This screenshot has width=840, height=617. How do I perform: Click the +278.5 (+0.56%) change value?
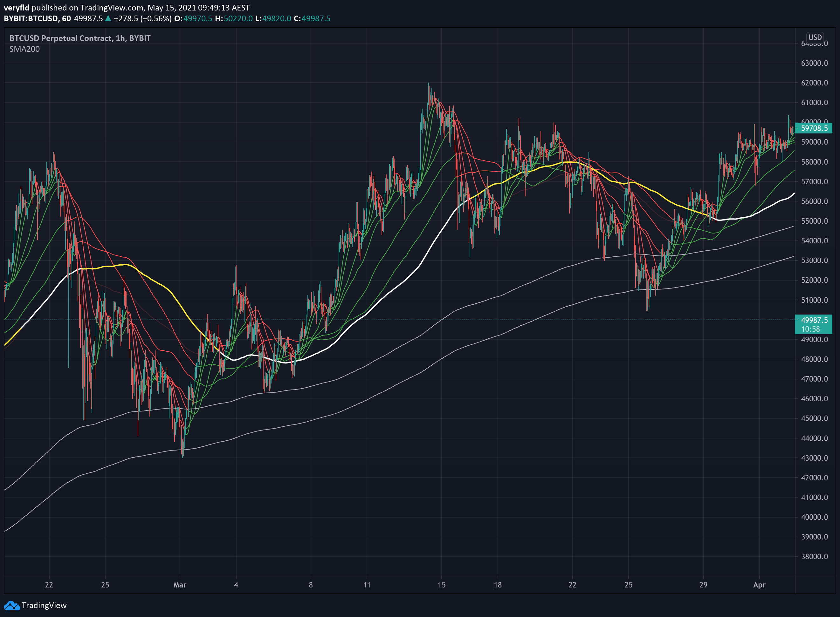[x=142, y=19]
